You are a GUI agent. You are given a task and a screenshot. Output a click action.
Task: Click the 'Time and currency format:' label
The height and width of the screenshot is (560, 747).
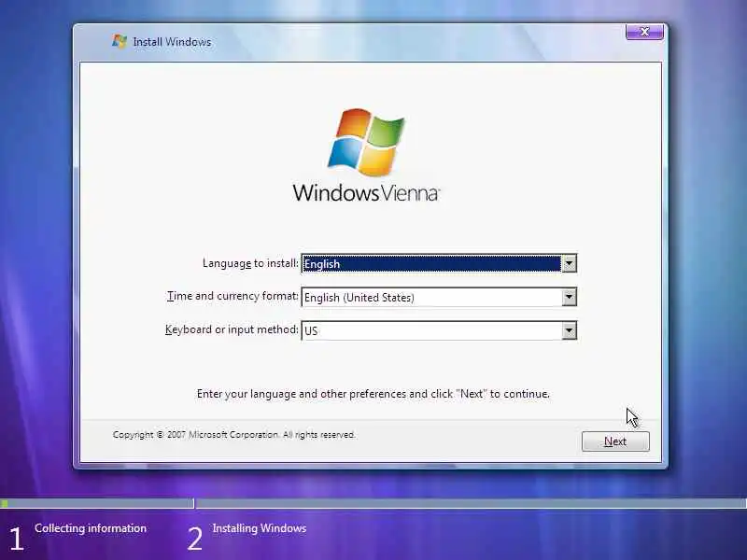[x=233, y=296]
